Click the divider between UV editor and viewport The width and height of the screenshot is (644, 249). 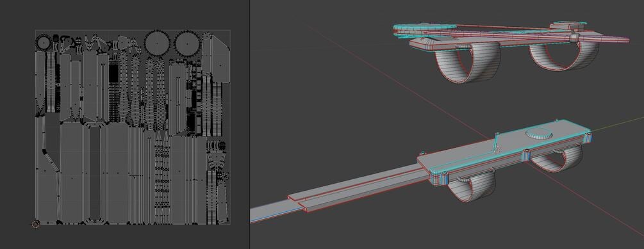250,124
